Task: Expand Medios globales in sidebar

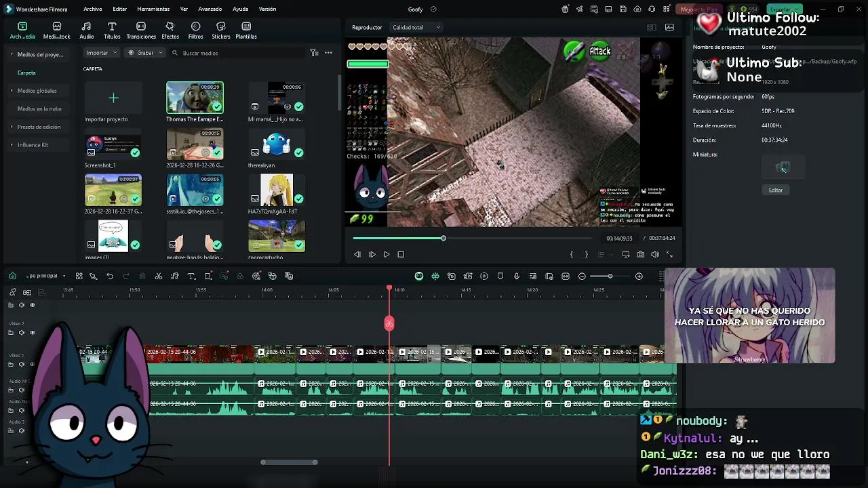Action: (x=12, y=91)
